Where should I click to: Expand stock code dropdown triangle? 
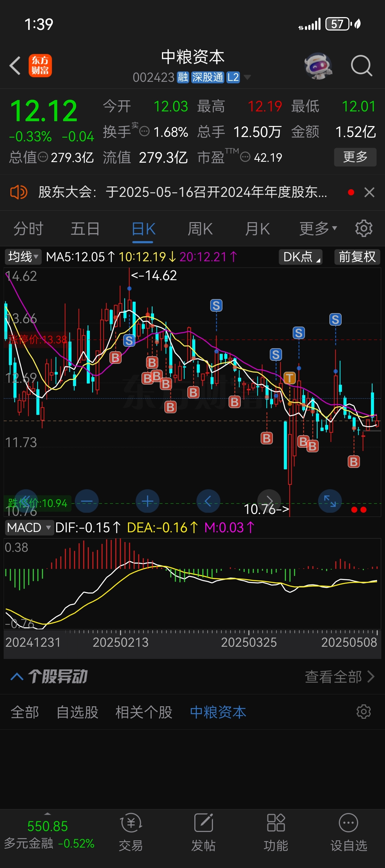tap(247, 78)
